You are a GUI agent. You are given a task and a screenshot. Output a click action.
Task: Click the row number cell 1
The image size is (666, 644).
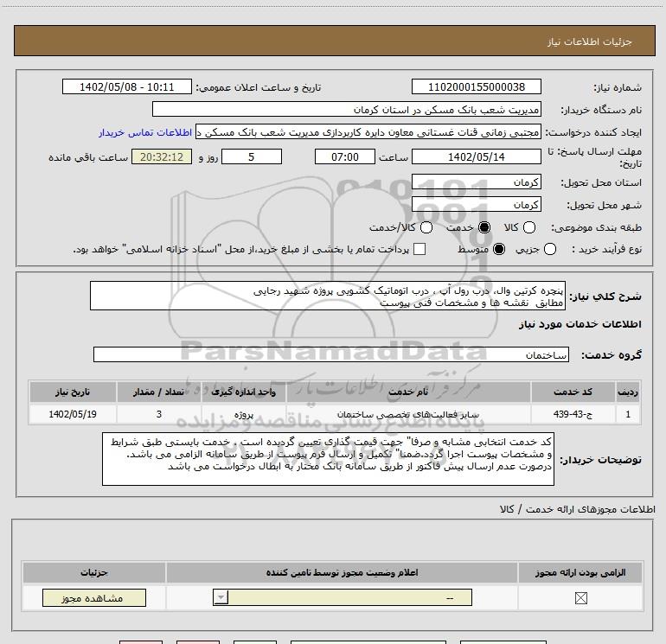pyautogui.click(x=628, y=414)
